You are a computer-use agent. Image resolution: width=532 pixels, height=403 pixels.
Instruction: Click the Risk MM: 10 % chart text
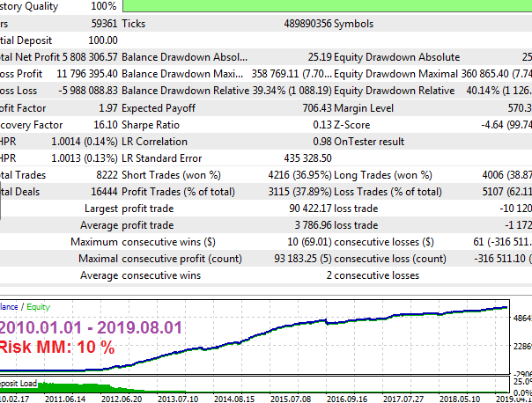[56, 348]
